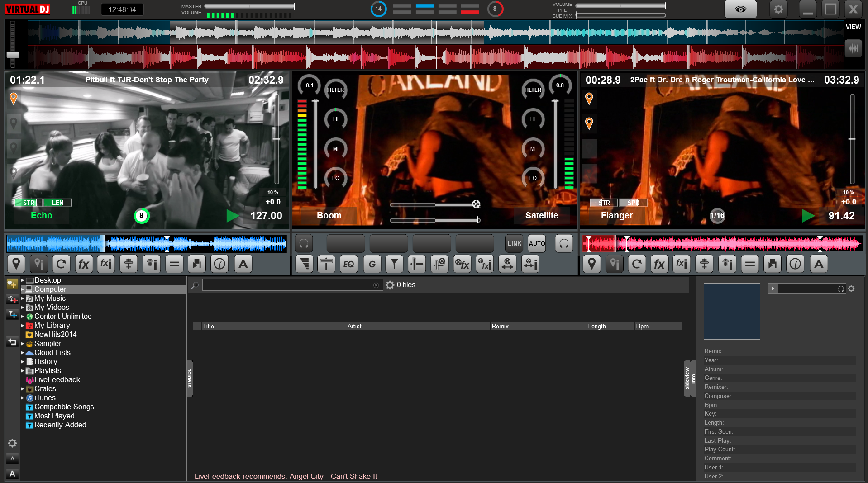Viewport: 868px width, 483px height.
Task: Open the fx pad on left deck
Action: click(84, 264)
